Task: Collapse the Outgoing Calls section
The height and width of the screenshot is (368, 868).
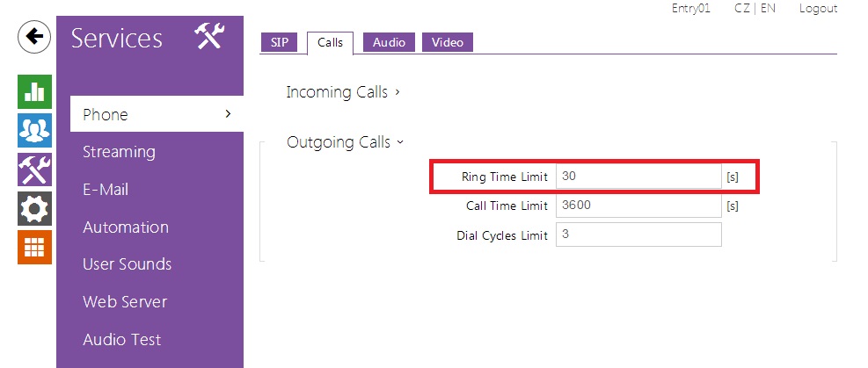Action: [x=345, y=142]
